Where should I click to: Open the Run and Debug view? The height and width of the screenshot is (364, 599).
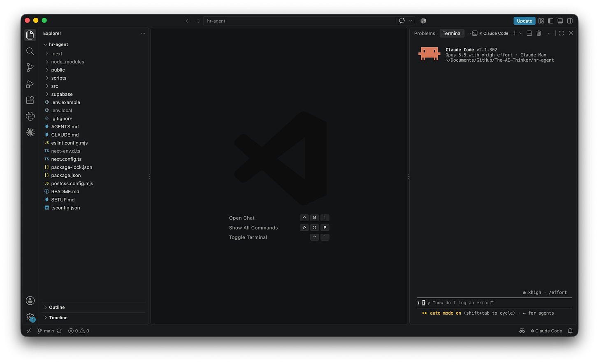click(30, 84)
